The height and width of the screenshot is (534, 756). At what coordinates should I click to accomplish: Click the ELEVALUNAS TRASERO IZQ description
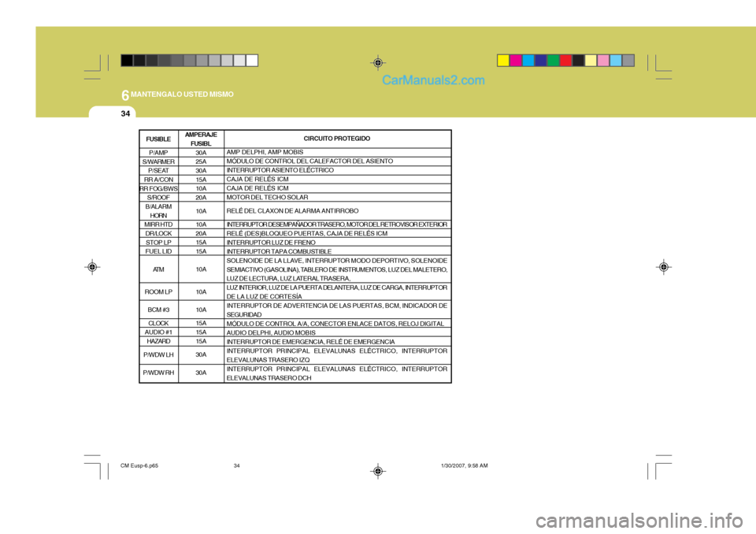336,355
